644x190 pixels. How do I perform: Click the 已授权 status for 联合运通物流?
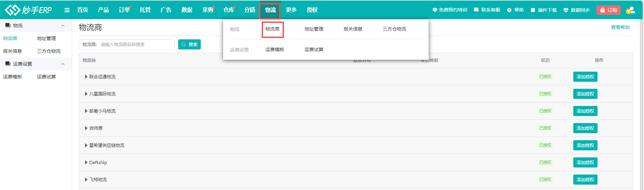(x=545, y=77)
